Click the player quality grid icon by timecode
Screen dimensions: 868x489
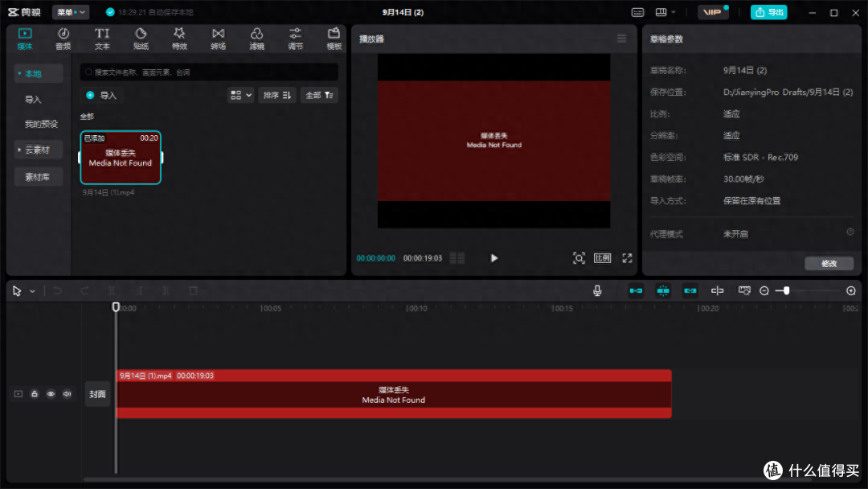click(457, 258)
